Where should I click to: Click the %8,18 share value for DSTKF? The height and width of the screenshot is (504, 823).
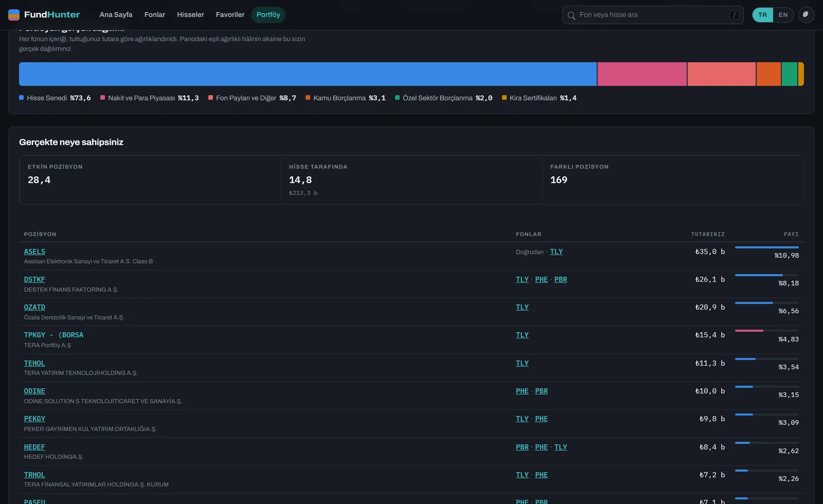[x=789, y=283]
